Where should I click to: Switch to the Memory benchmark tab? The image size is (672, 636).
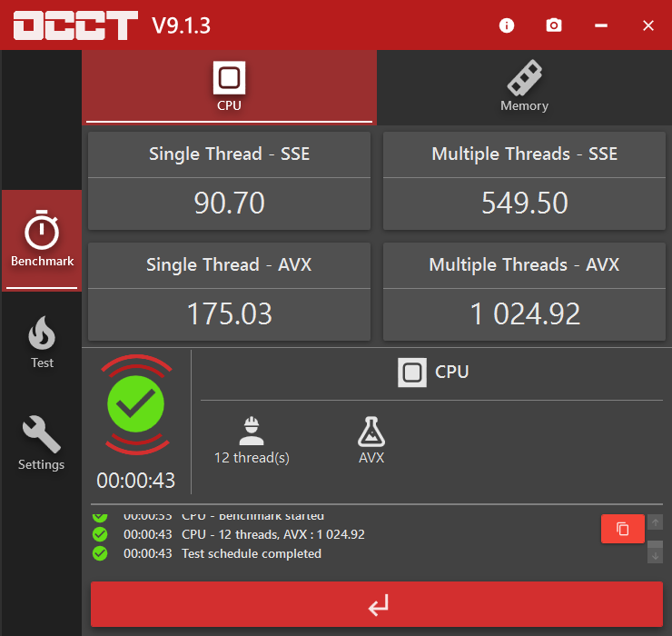[x=524, y=87]
